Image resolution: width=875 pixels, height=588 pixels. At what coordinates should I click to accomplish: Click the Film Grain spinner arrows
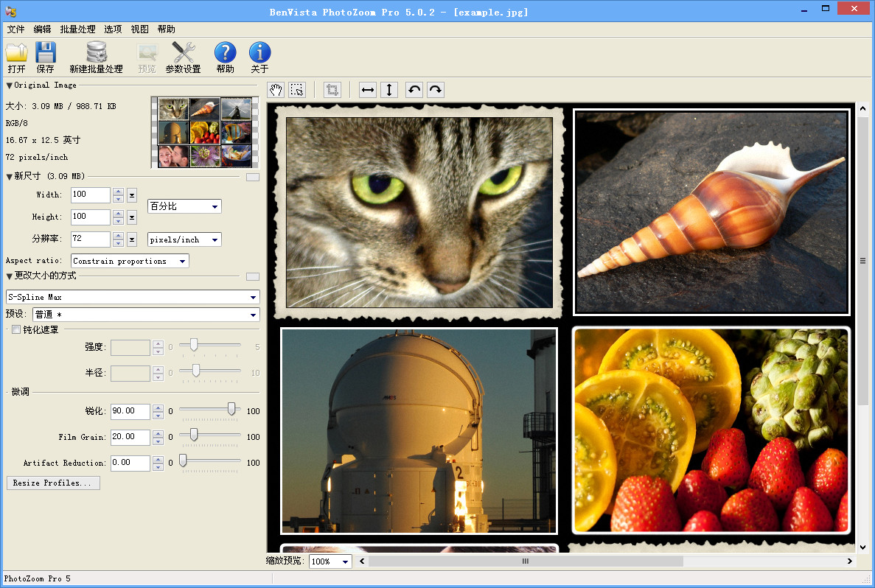pos(158,438)
